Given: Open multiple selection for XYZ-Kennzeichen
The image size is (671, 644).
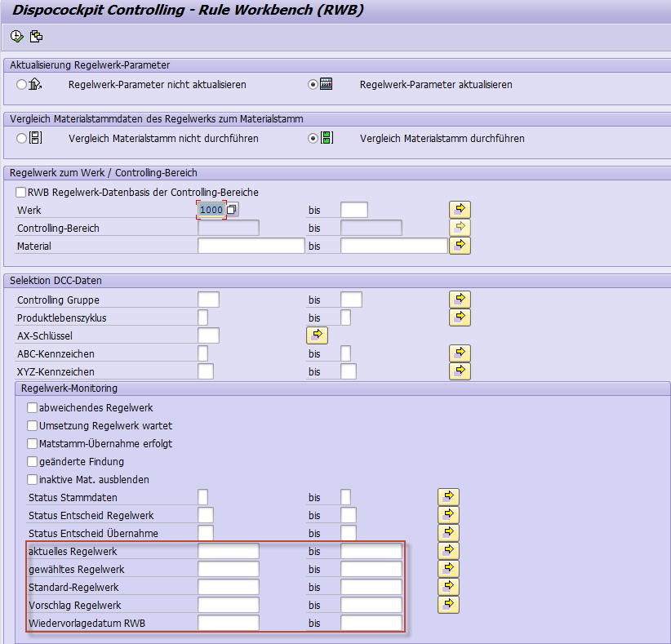Looking at the screenshot, I should pyautogui.click(x=460, y=371).
